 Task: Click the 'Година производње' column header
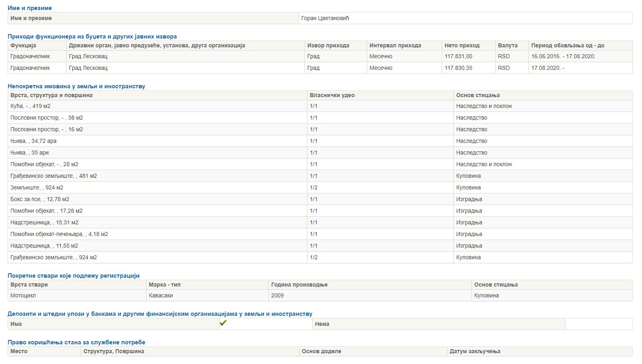(x=299, y=285)
